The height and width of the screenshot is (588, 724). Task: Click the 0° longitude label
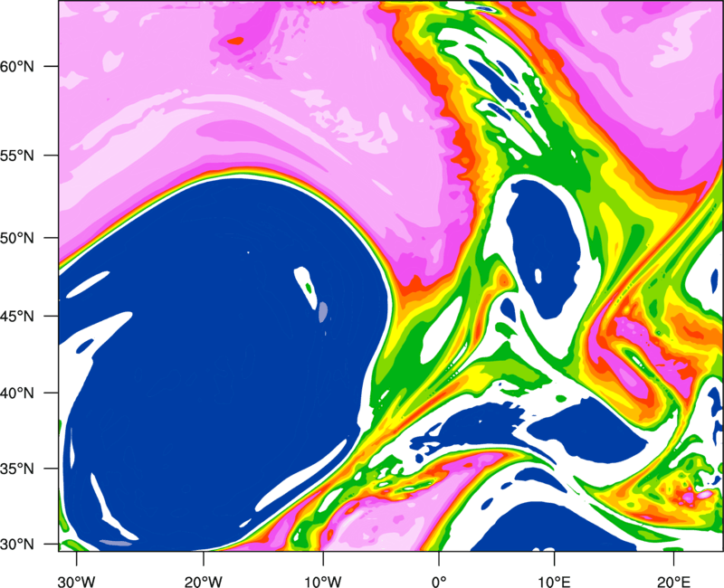[x=439, y=582]
